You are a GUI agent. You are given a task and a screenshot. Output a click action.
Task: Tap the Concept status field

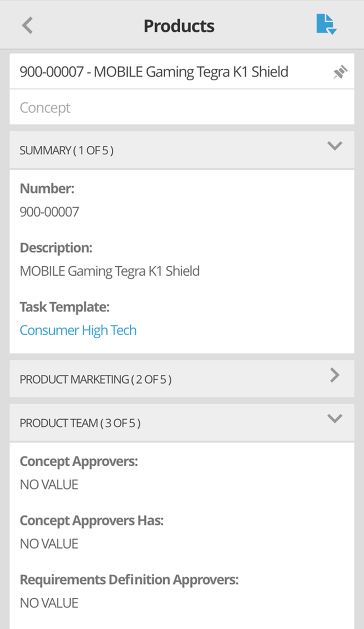(x=45, y=107)
